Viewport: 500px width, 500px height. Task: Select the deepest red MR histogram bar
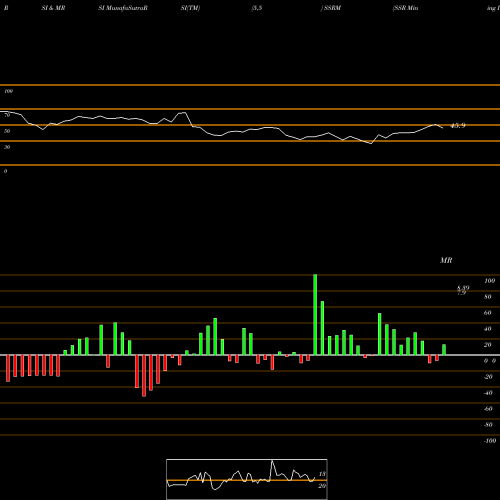144,376
